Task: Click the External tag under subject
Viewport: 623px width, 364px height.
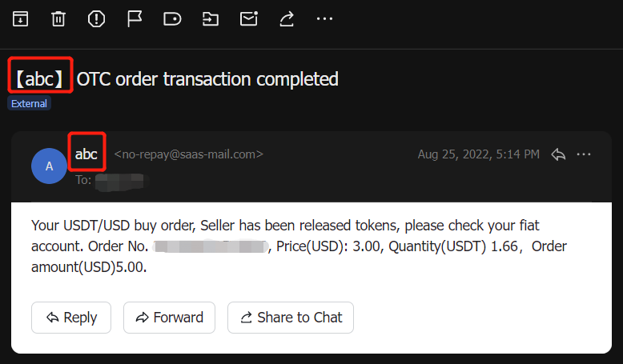Action: (29, 104)
